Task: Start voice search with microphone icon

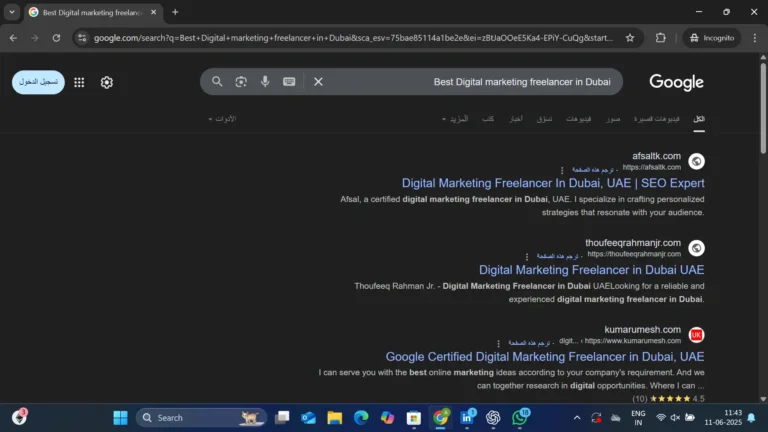Action: (x=265, y=82)
